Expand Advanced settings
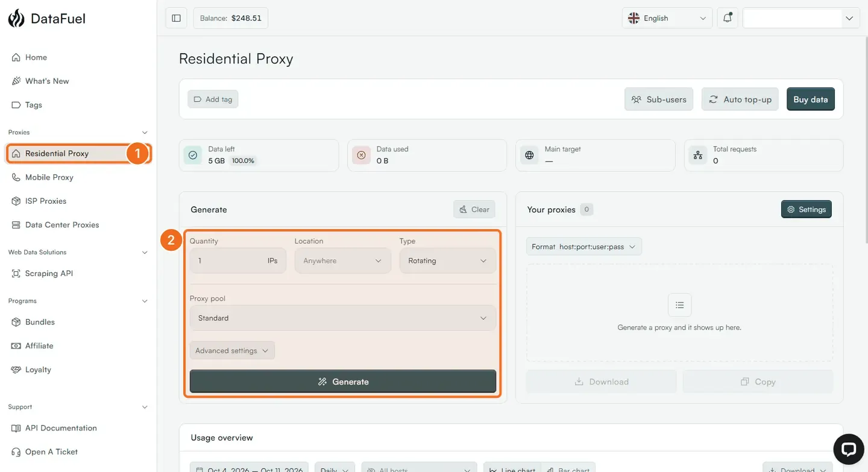868x472 pixels. pos(232,351)
